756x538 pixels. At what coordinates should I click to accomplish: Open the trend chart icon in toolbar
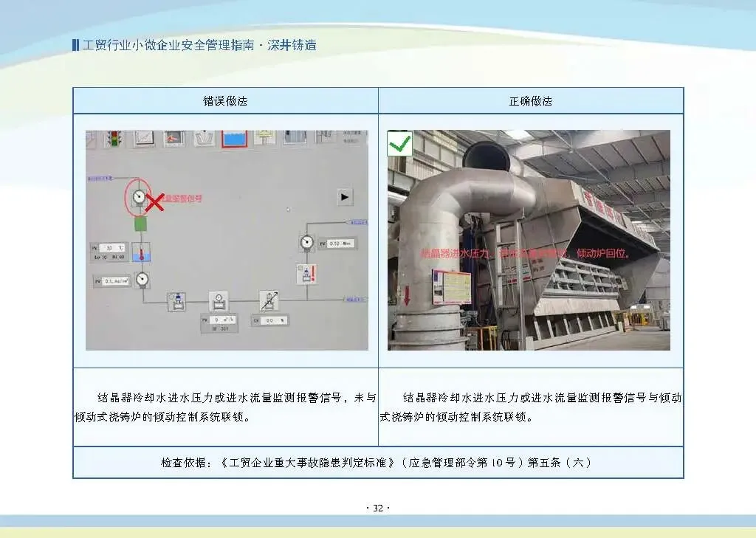(144, 138)
